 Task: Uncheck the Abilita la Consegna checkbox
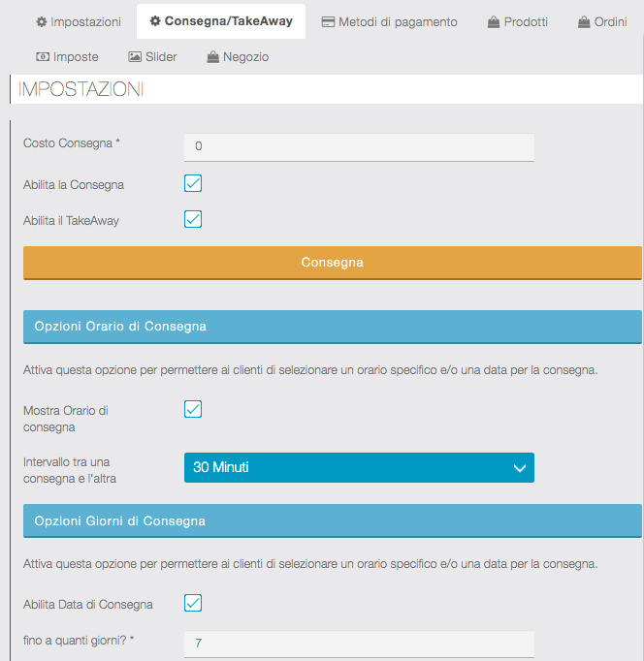click(x=193, y=183)
